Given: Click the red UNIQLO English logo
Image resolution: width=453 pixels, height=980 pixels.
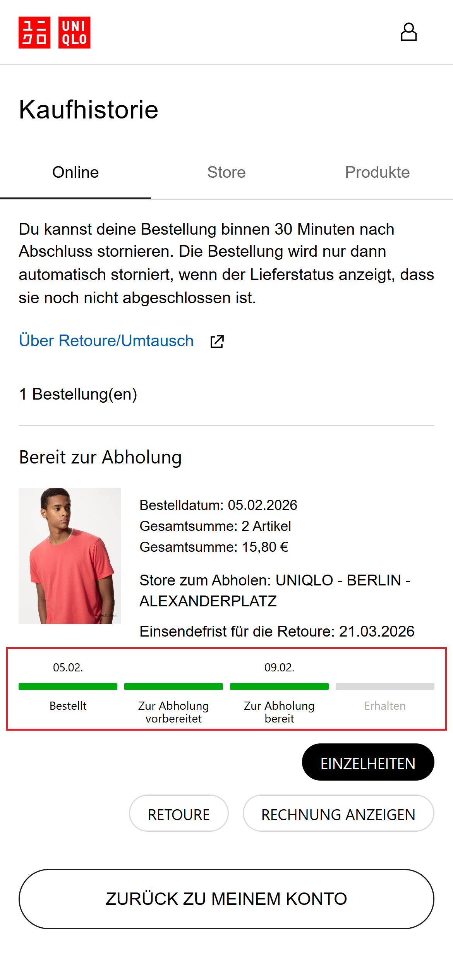Looking at the screenshot, I should (74, 33).
